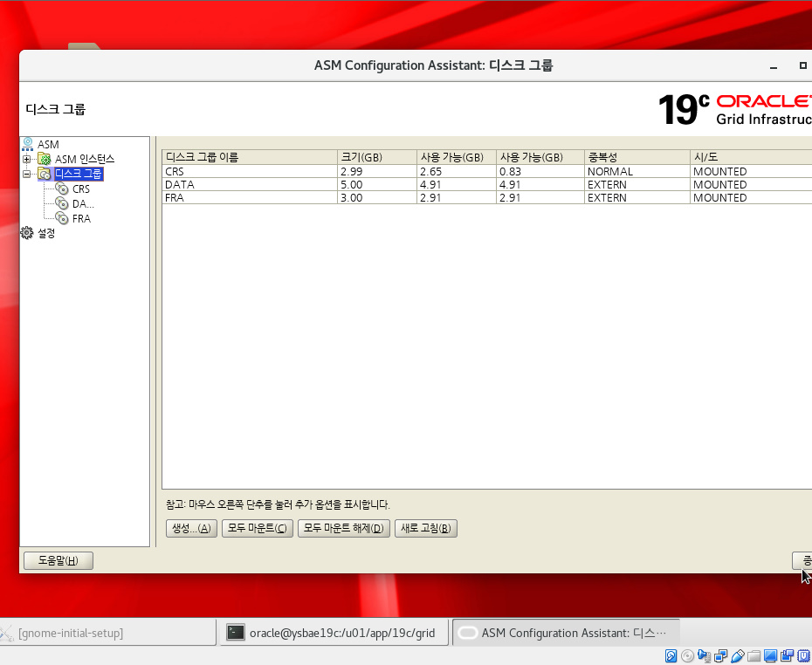Screen dimensions: 812x665
Task: Click EXTERN in the DATA row
Action: click(x=637, y=185)
